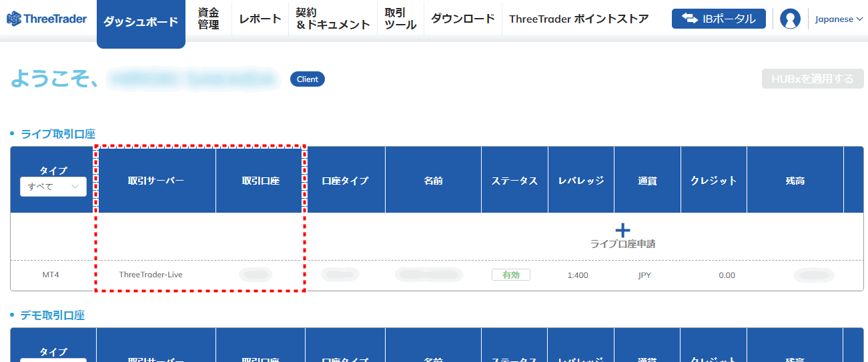The image size is (868, 362).
Task: Click the ステータス column header in live table
Action: (x=514, y=181)
